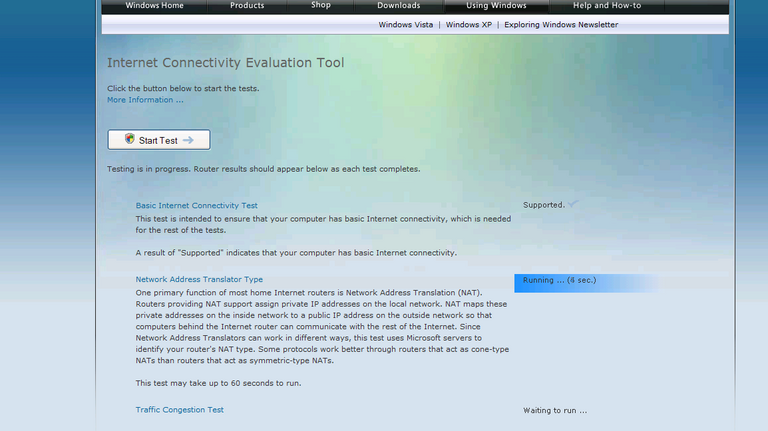Click 'A result of "Supported" indicates' sentence
Viewport: 768px width, 431px height.
(x=296, y=253)
